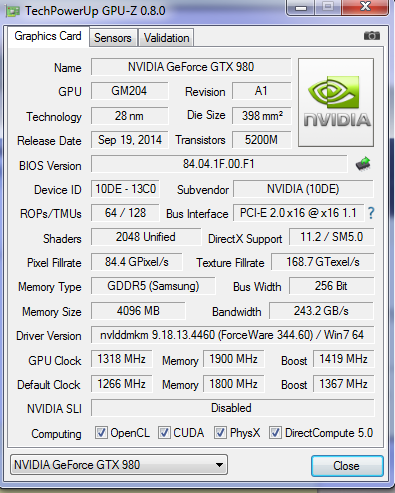The height and width of the screenshot is (493, 395).
Task: Click the Technology field 28 nm
Action: [x=129, y=116]
